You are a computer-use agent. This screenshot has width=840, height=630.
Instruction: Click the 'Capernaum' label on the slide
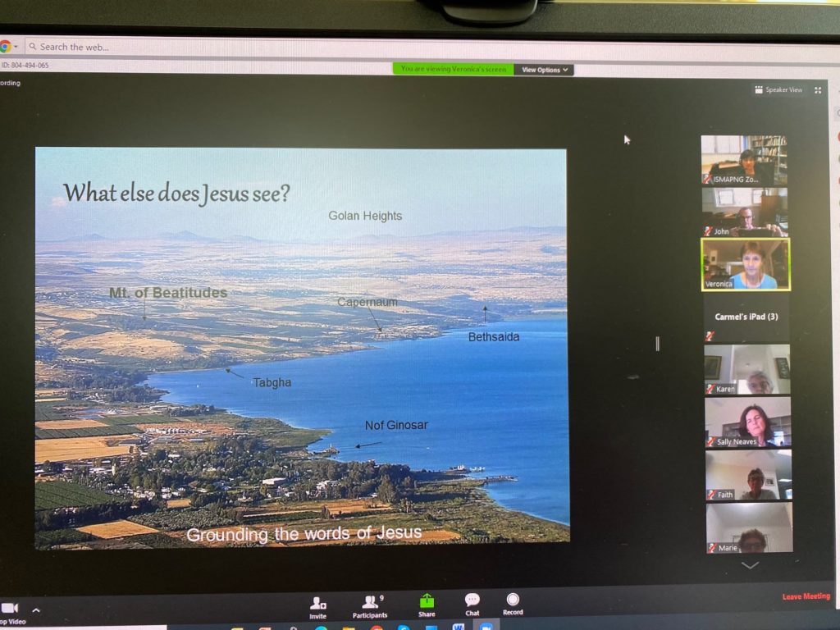[x=367, y=302]
